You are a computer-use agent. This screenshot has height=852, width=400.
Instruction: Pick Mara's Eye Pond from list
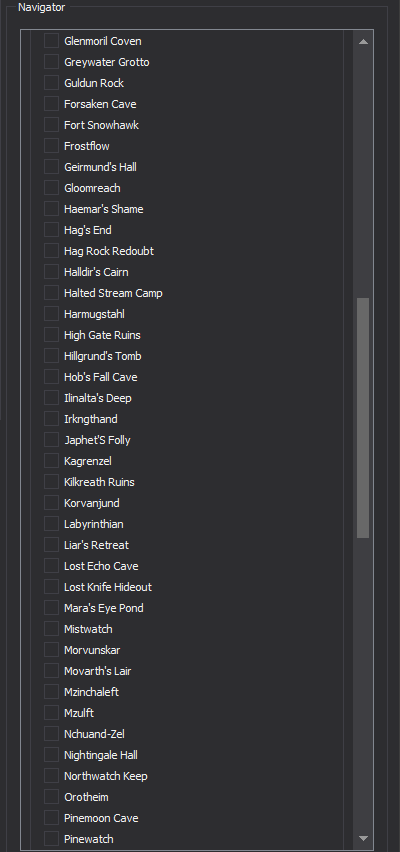[x=104, y=608]
